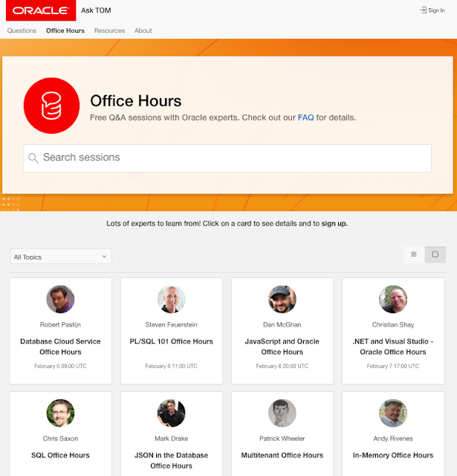Open the Questions tab
This screenshot has height=476, width=457.
pyautogui.click(x=22, y=30)
